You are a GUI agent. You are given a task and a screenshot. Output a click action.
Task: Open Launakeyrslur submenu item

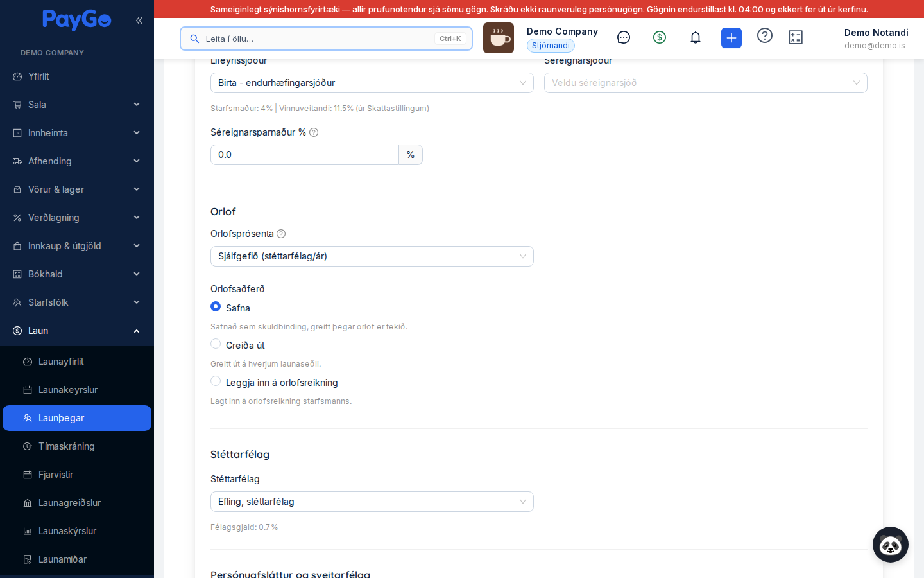77,390
